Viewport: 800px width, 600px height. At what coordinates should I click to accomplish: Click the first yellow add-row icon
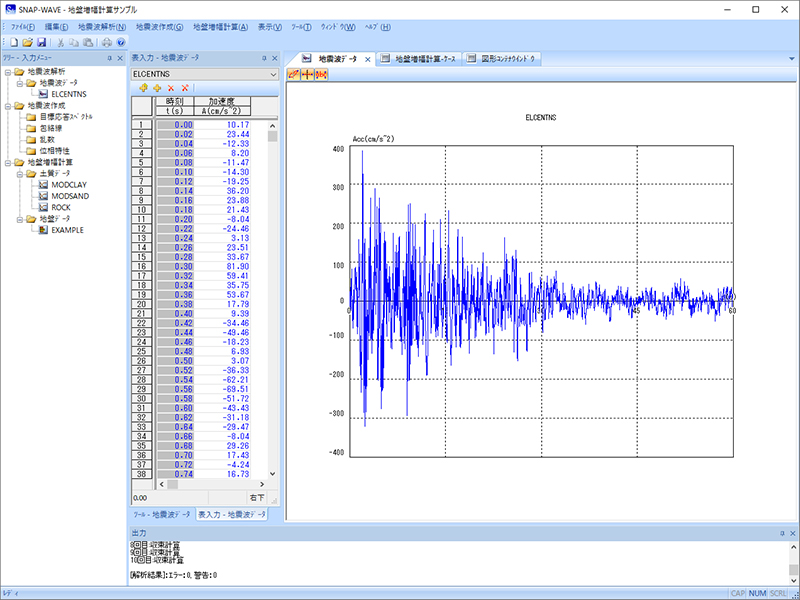(144, 89)
